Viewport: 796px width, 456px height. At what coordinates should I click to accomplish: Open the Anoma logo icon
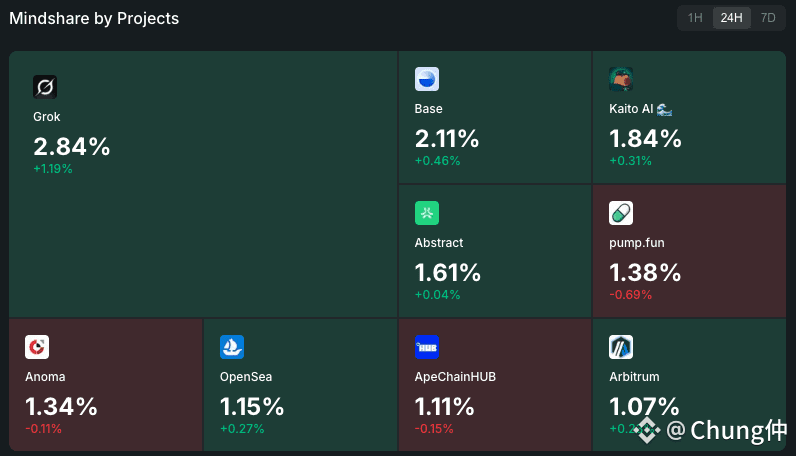(37, 347)
